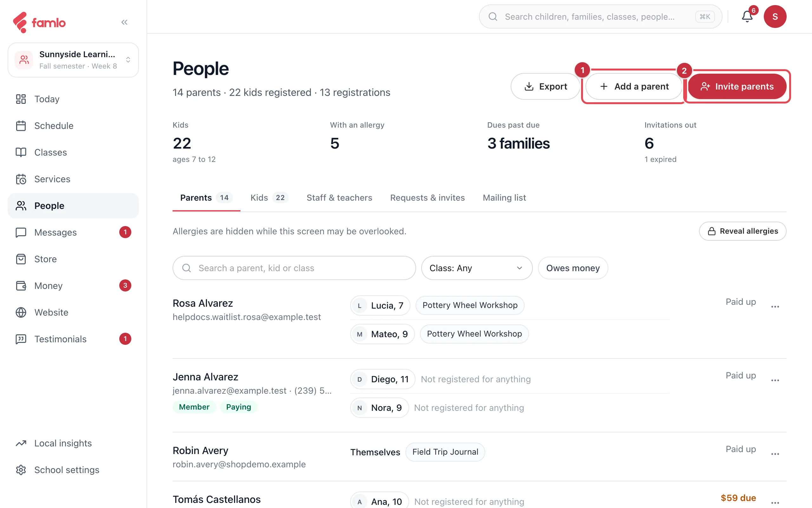Click the Invitations out 6 stat
This screenshot has height=508, width=812.
[x=670, y=142]
